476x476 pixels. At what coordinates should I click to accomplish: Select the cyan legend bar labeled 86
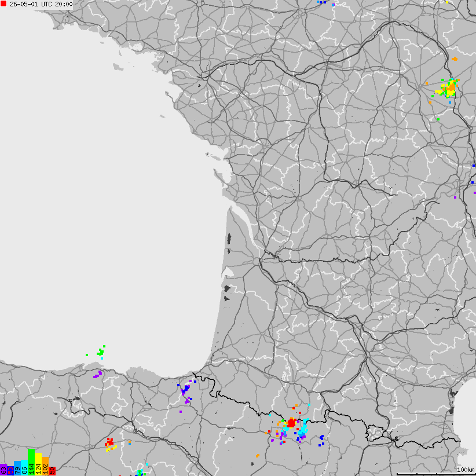[24, 467]
